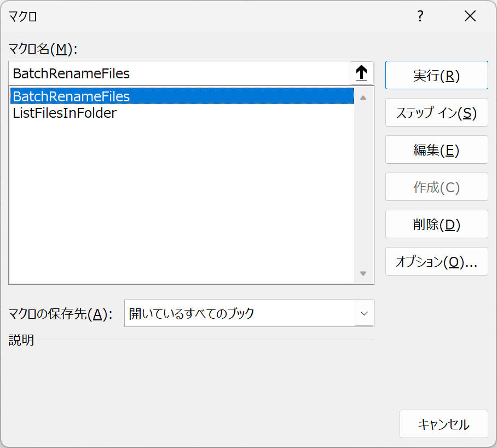Viewport: 497px width, 448px height.
Task: Click the list scroll up arrow
Action: point(363,98)
